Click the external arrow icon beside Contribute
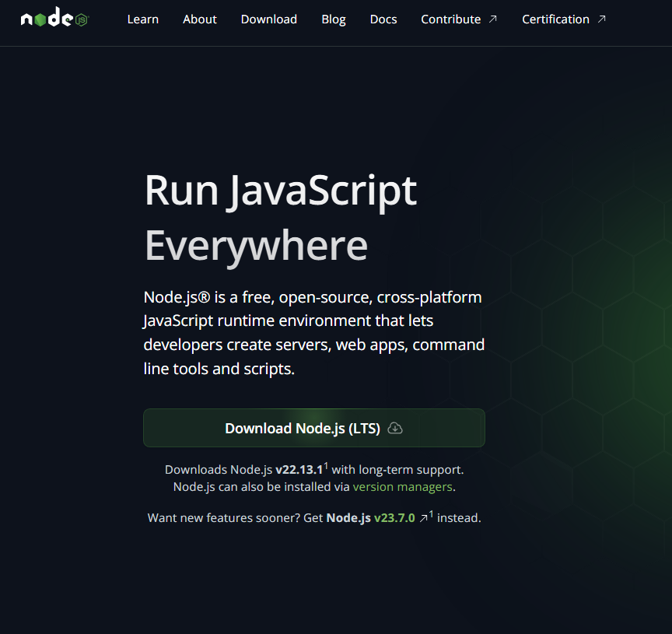 (x=493, y=19)
